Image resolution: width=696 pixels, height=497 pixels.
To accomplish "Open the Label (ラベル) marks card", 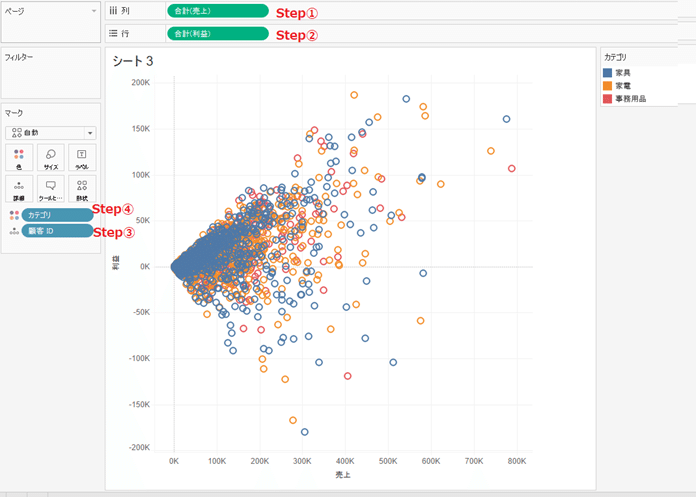I will click(x=82, y=158).
